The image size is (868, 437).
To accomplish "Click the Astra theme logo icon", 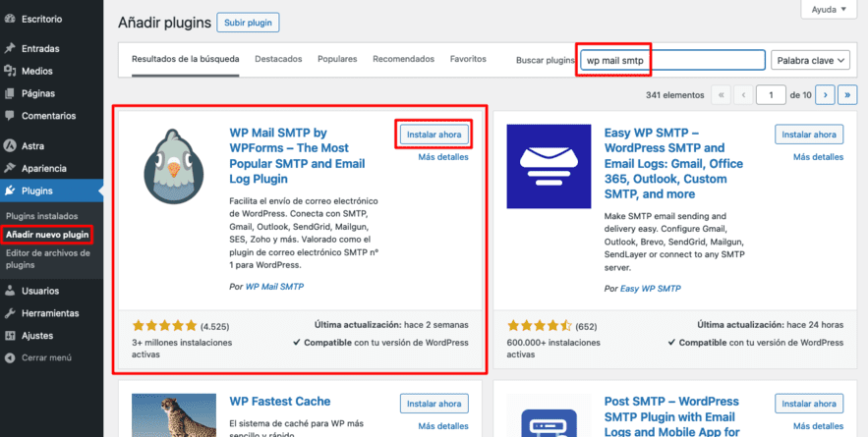I will pyautogui.click(x=10, y=146).
